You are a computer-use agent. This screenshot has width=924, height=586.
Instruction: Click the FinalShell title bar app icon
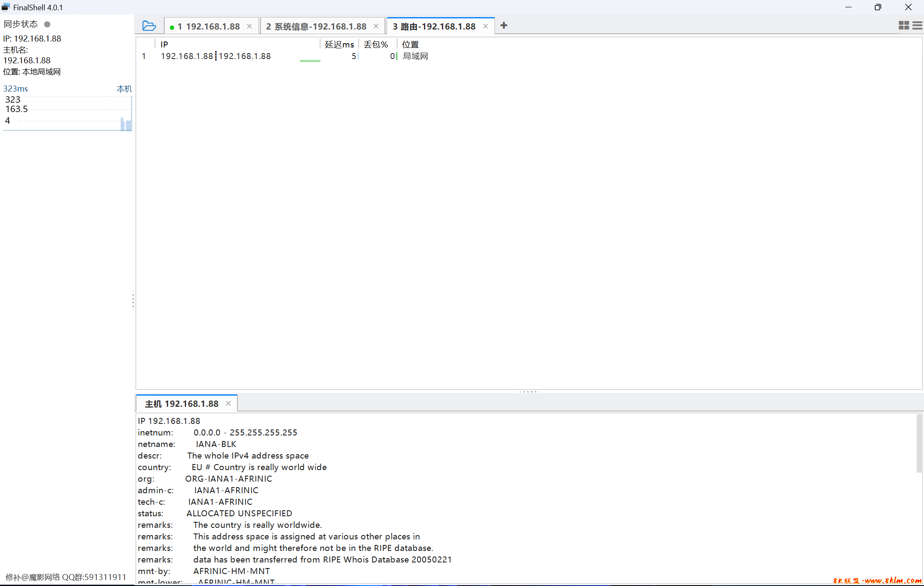(x=6, y=7)
